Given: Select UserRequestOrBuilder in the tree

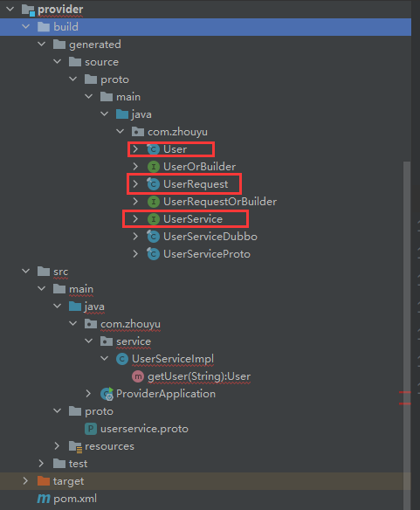Looking at the screenshot, I should tap(212, 202).
